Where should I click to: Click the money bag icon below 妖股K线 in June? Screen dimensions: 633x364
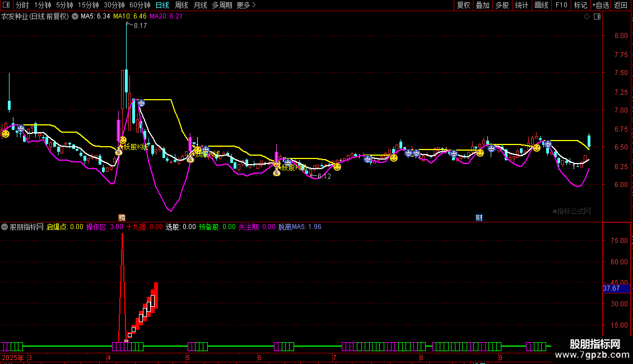[x=277, y=173]
